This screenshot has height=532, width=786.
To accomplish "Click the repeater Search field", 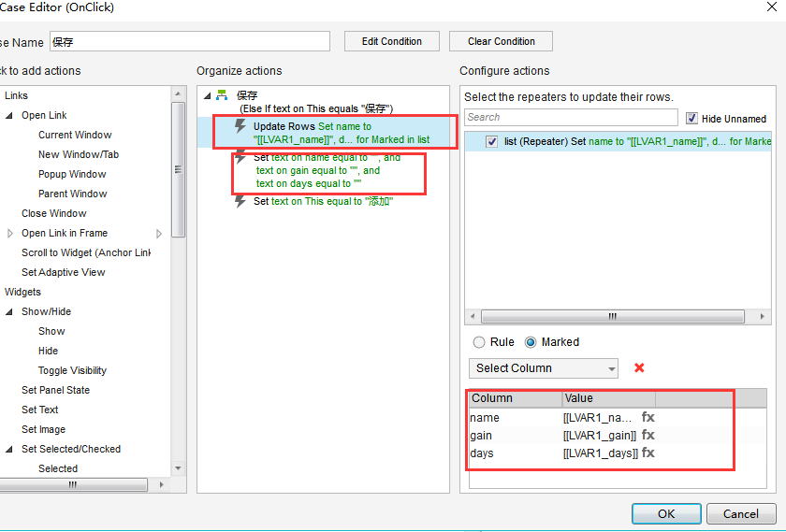I will 571,117.
